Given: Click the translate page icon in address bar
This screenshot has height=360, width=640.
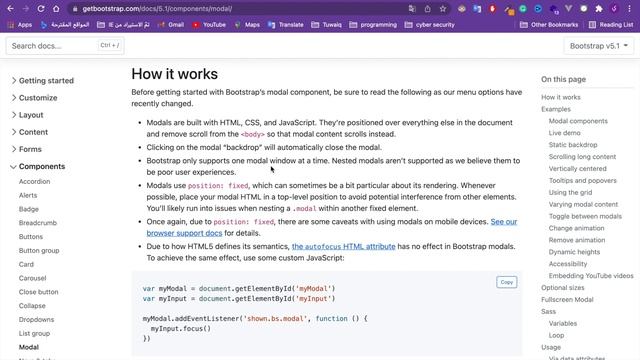Looking at the screenshot, I should click(x=412, y=9).
